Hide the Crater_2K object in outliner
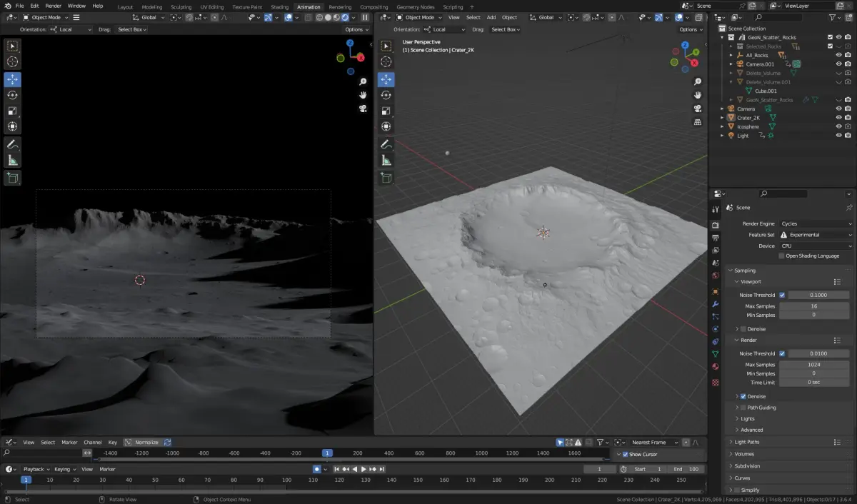This screenshot has width=857, height=504. [838, 118]
